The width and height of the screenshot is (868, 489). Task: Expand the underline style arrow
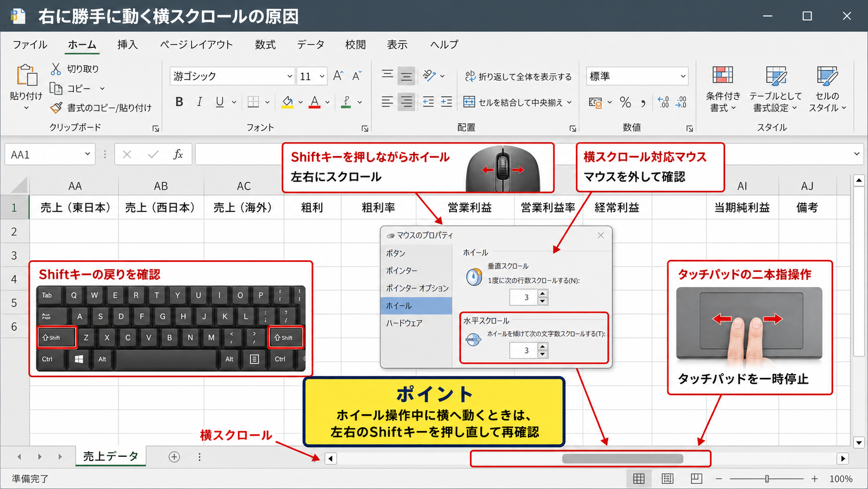point(234,102)
